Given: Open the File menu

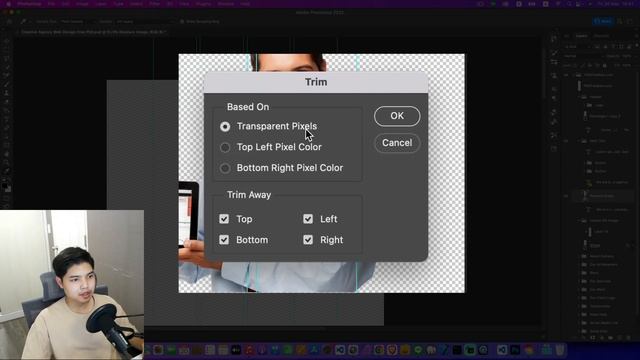Looking at the screenshot, I should [51, 4].
